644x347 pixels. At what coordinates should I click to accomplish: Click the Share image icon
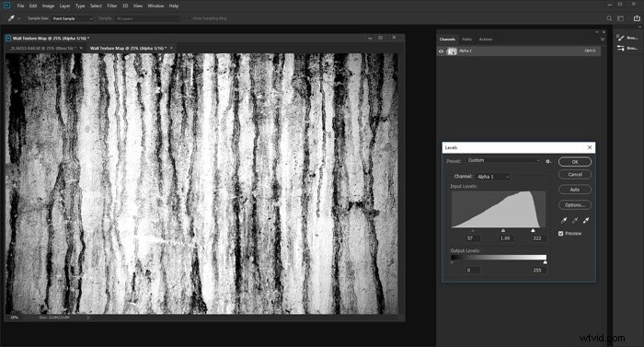(x=637, y=18)
